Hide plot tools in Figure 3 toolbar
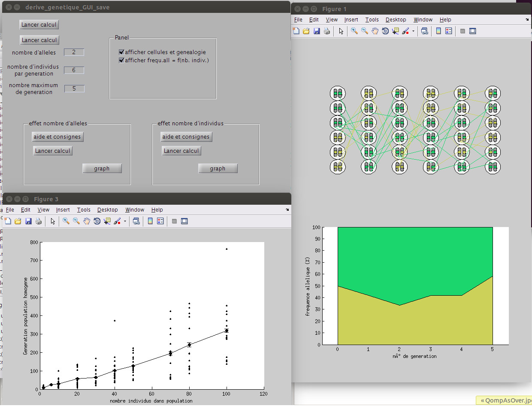This screenshot has width=532, height=412. [174, 221]
